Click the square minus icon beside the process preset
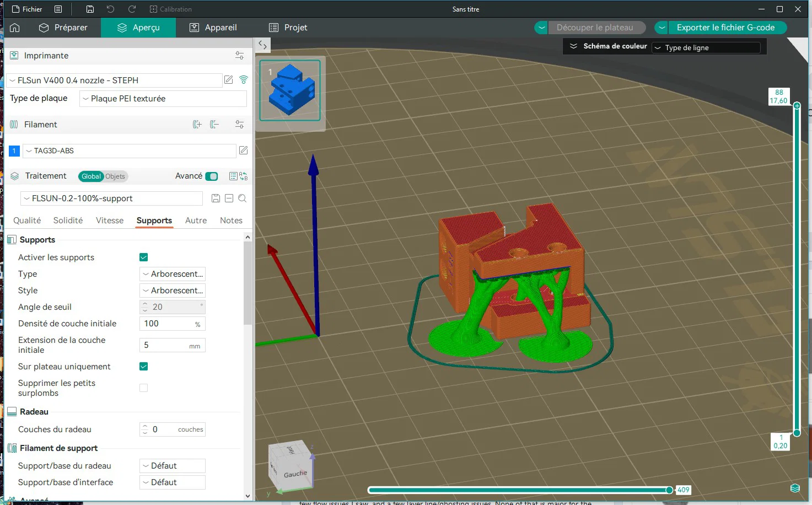 pos(229,198)
